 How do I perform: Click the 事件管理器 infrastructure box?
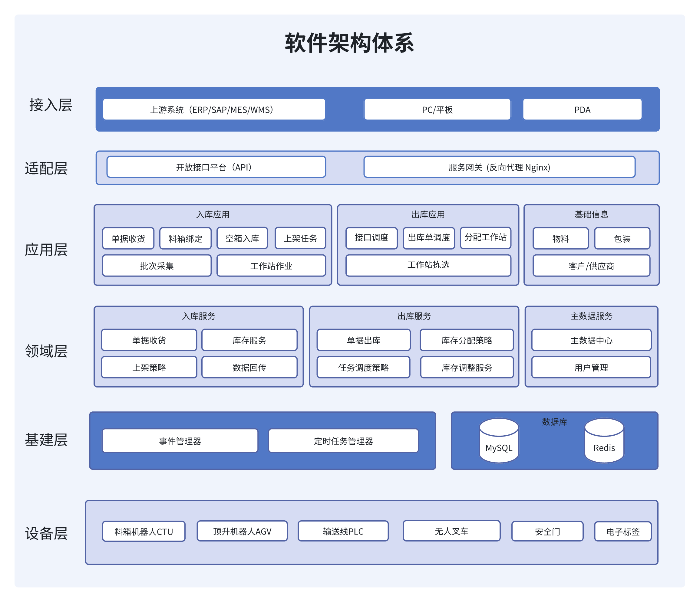pyautogui.click(x=180, y=440)
